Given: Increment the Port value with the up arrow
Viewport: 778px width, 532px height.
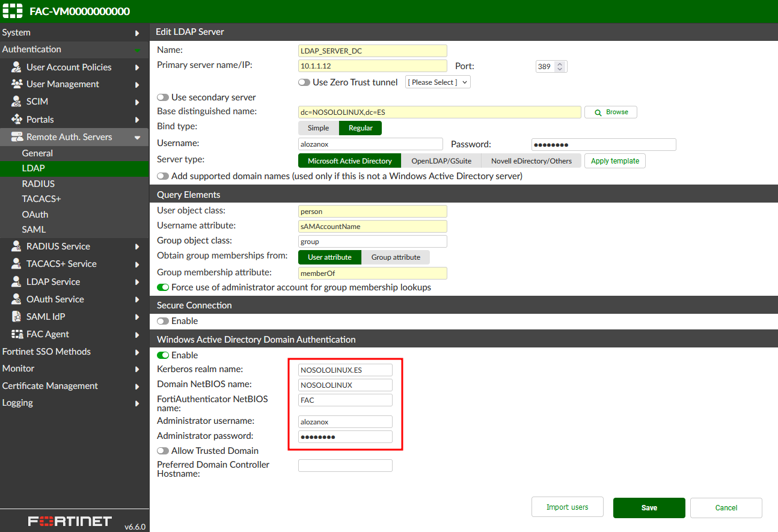Looking at the screenshot, I should point(560,63).
